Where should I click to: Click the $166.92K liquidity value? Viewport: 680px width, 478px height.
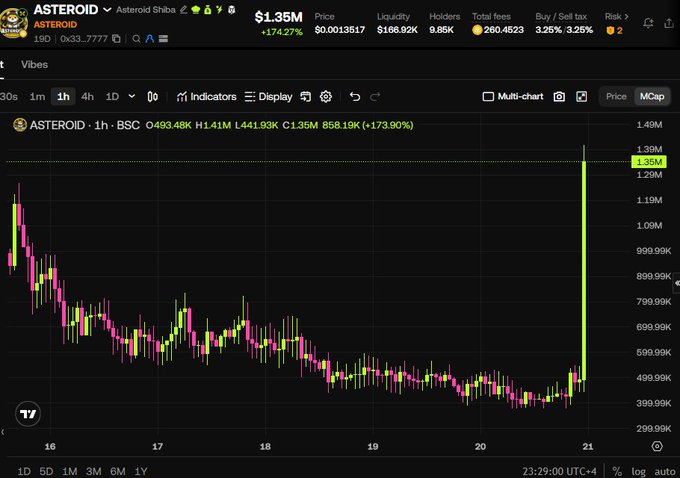[397, 29]
